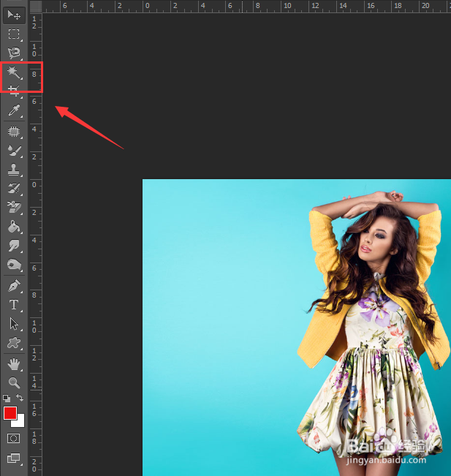Select the Path Selection arrow tool
The width and height of the screenshot is (451, 476).
pyautogui.click(x=14, y=324)
